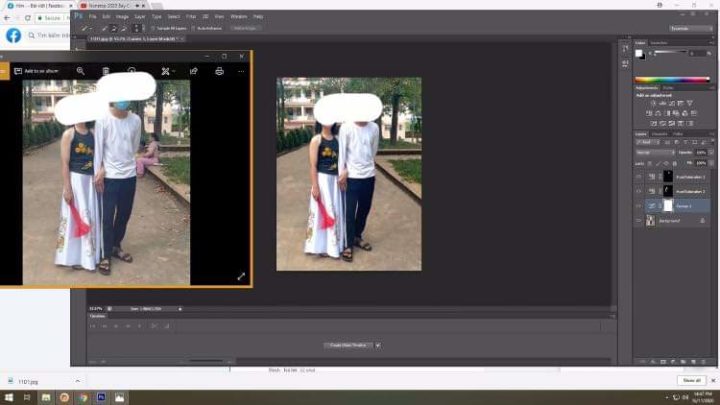This screenshot has height=405, width=720.
Task: Open the layer blend mode dropdown
Action: pos(655,152)
